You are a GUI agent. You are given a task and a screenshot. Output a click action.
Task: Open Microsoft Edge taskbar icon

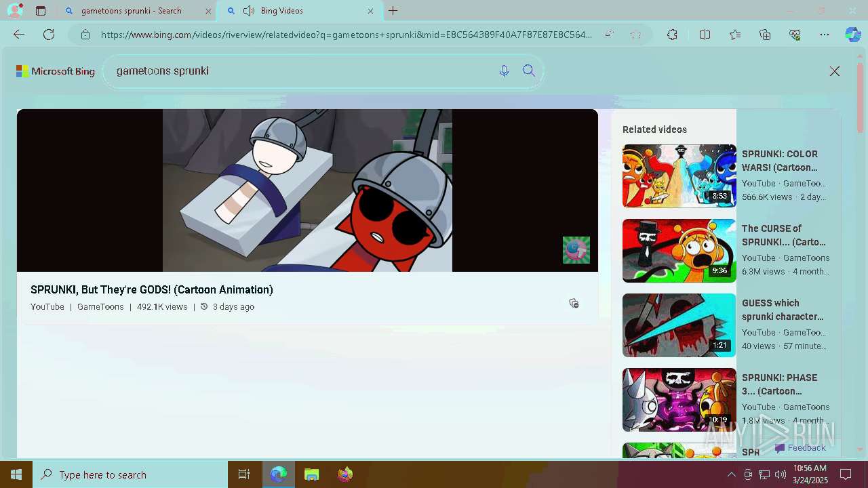coord(278,474)
